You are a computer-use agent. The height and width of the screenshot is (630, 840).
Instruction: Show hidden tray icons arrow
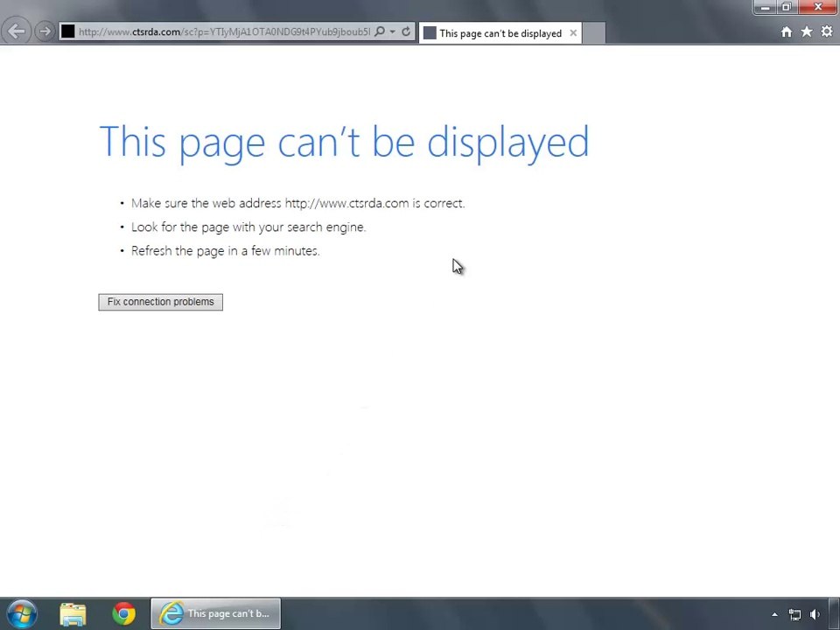pos(774,614)
